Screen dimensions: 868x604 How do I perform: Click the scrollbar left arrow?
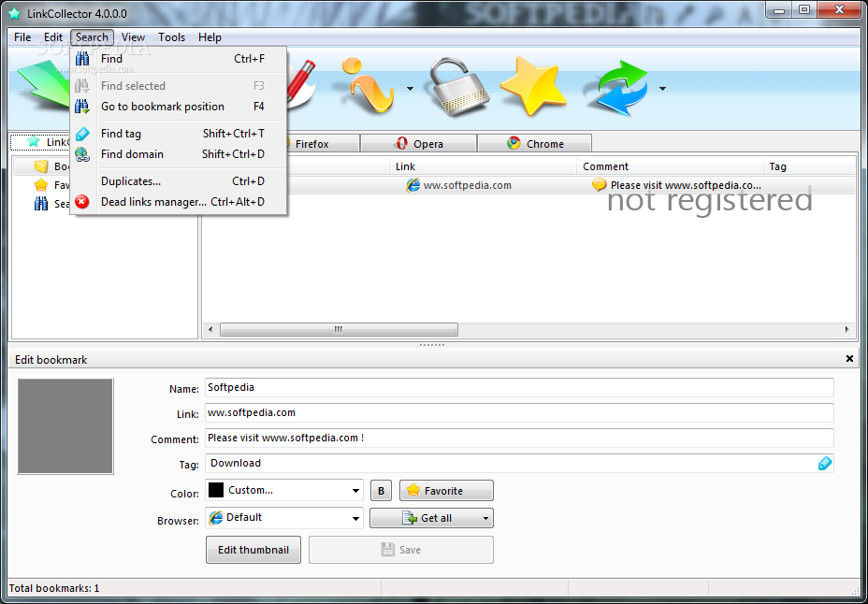pyautogui.click(x=210, y=330)
